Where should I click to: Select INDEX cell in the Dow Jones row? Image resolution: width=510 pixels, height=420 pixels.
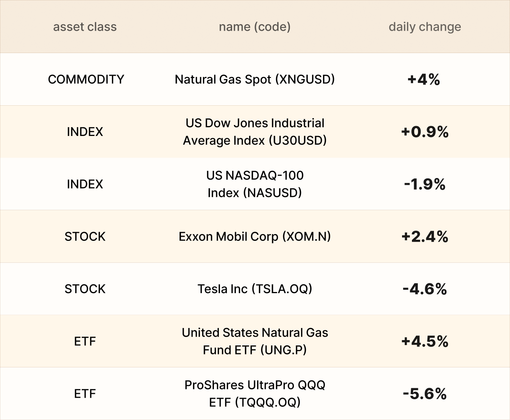point(85,132)
